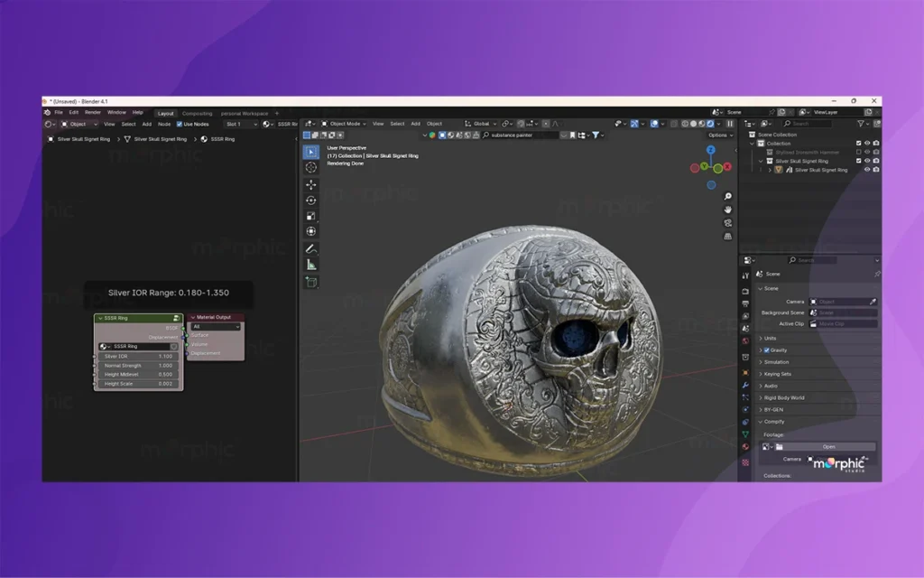Open the viewport Add menu
924x578 pixels.
pos(415,124)
